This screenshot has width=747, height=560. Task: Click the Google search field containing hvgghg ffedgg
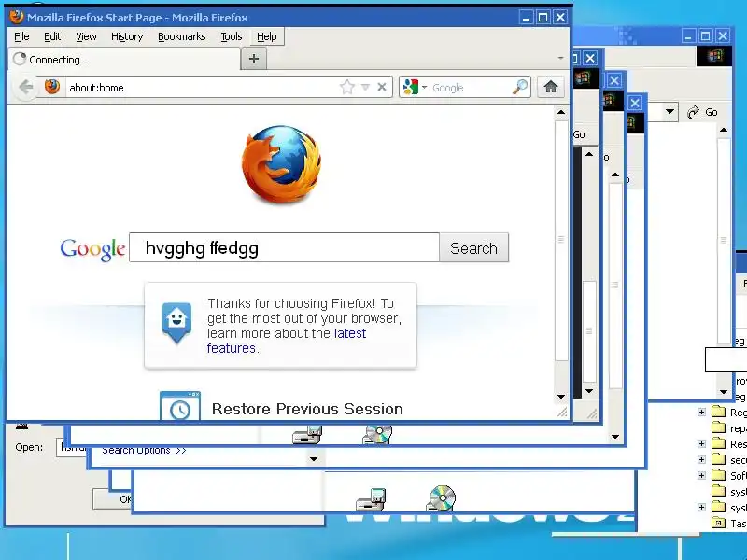pyautogui.click(x=284, y=247)
